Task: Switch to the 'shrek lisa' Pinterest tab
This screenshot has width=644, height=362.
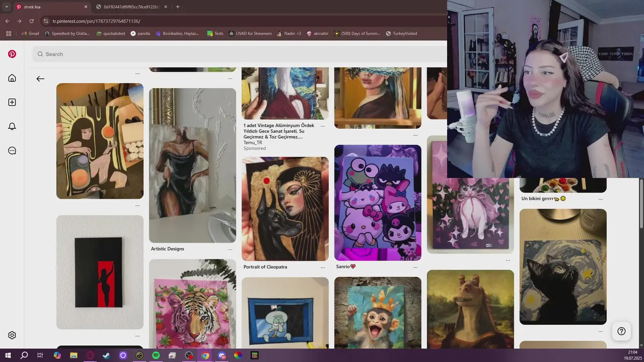Action: pyautogui.click(x=52, y=7)
